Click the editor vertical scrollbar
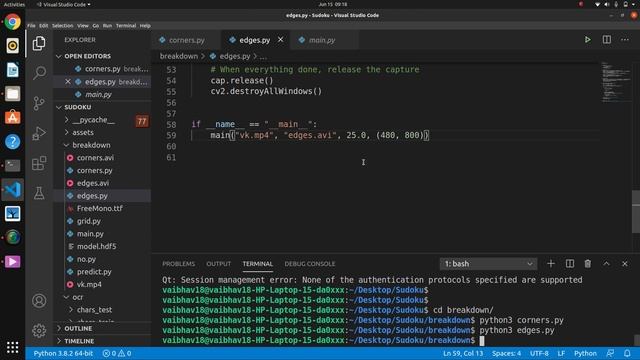The width and height of the screenshot is (640, 360). (636, 211)
